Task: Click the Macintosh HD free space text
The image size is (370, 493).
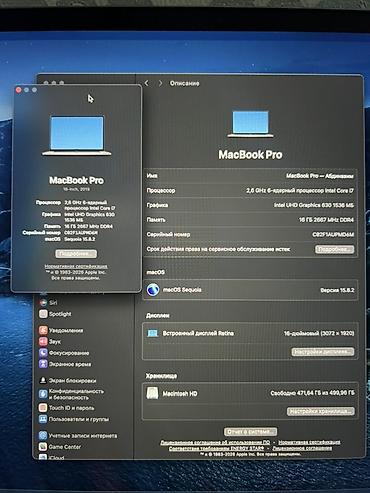Action: coord(312,393)
